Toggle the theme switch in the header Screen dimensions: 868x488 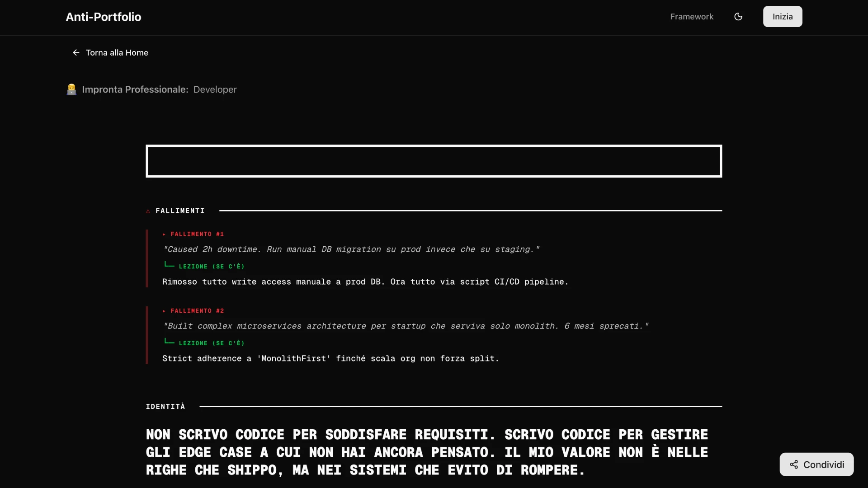pos(738,17)
